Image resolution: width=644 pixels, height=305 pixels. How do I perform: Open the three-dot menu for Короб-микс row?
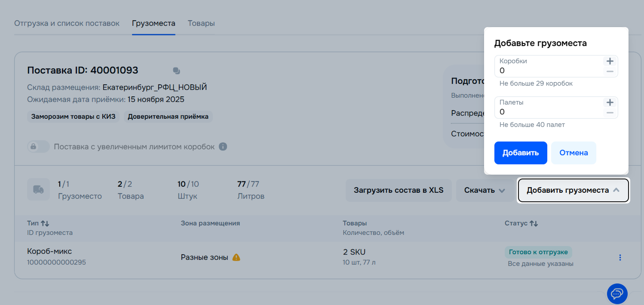click(620, 257)
